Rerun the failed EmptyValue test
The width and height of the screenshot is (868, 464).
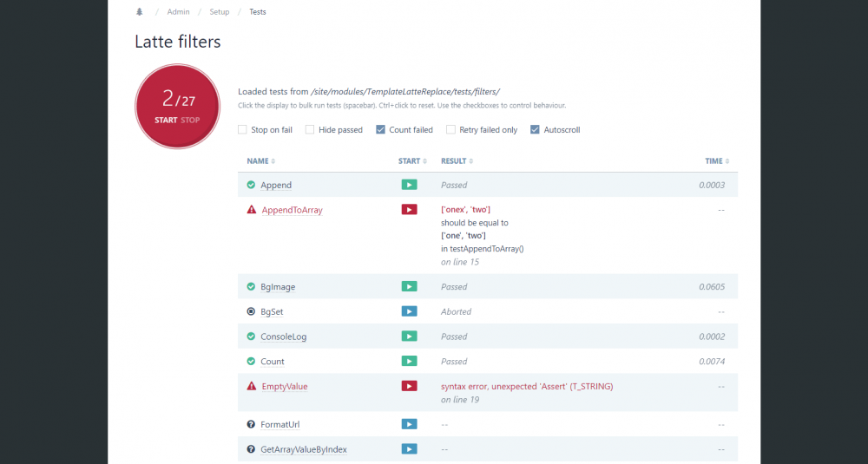coord(409,386)
